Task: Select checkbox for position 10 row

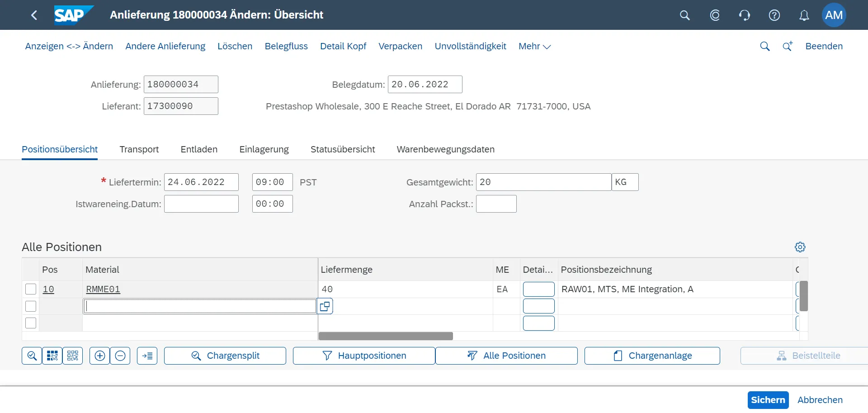Action: click(31, 289)
